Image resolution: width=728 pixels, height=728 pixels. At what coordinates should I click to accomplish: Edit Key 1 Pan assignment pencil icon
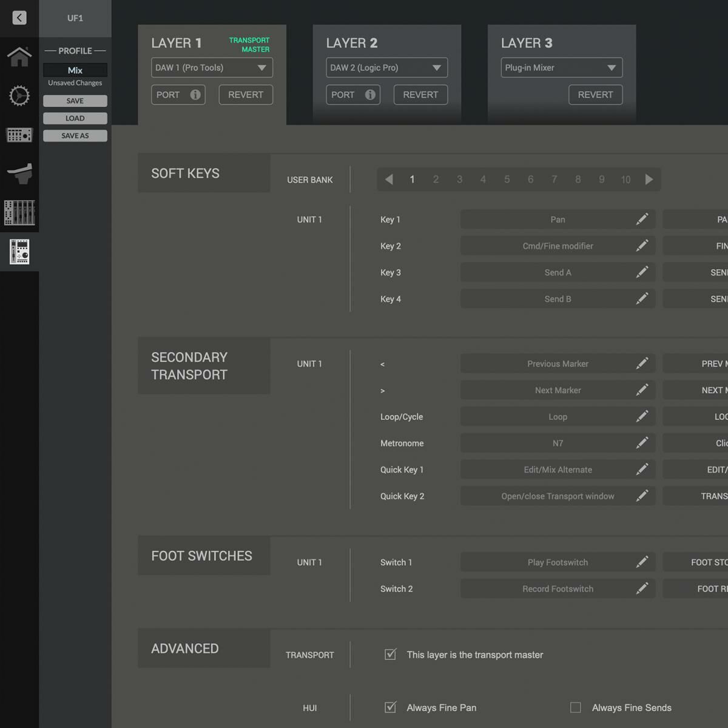642,219
